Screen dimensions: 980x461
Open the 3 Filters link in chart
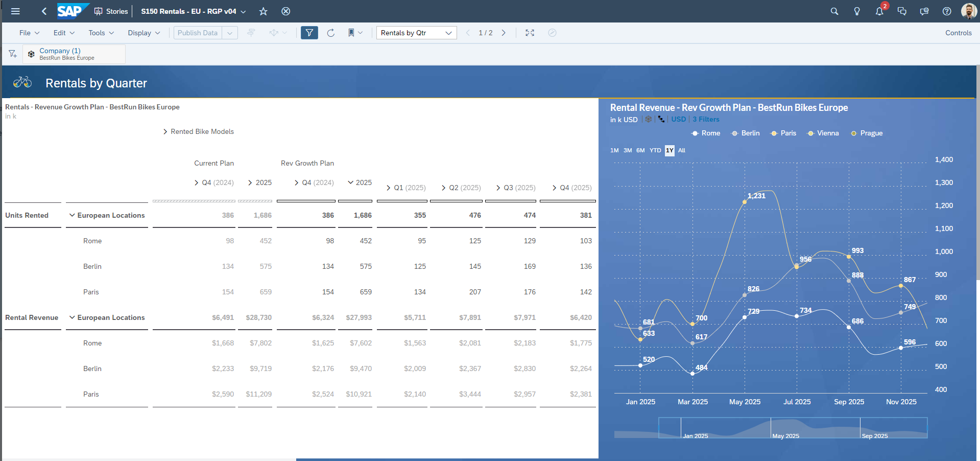[706, 119]
